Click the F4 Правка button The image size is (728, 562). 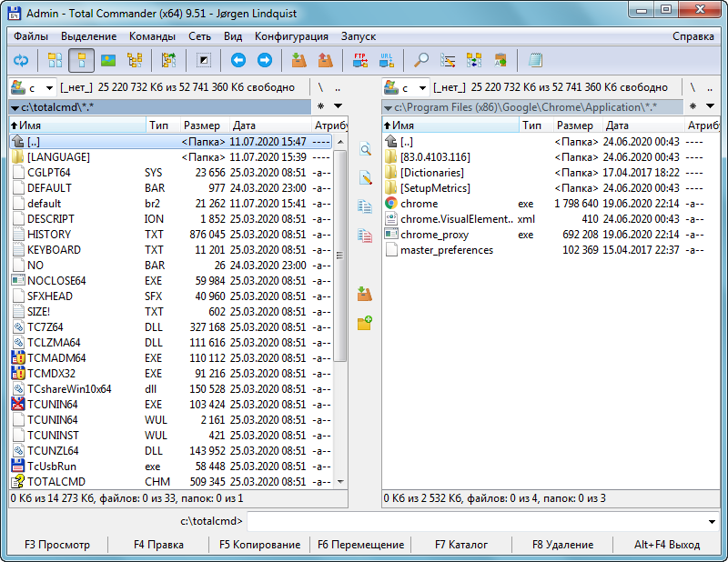click(x=158, y=545)
